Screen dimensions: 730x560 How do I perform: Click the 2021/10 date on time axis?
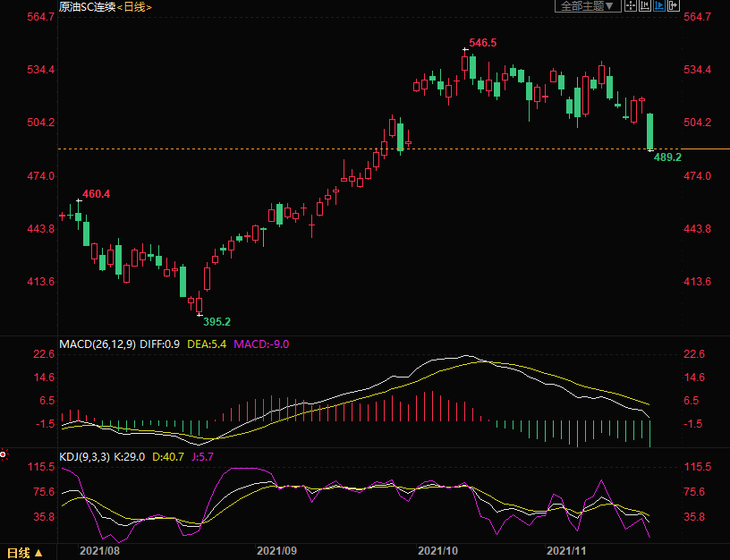[437, 552]
